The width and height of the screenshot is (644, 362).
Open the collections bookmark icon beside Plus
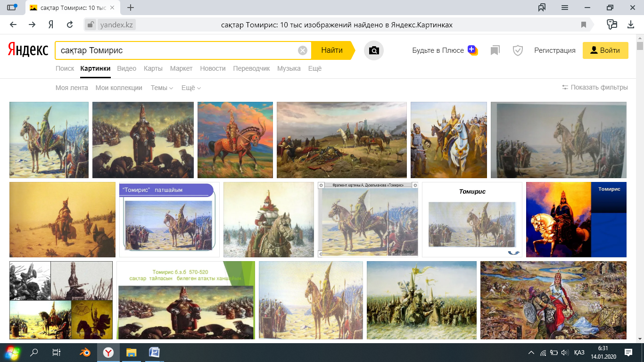[x=495, y=50]
